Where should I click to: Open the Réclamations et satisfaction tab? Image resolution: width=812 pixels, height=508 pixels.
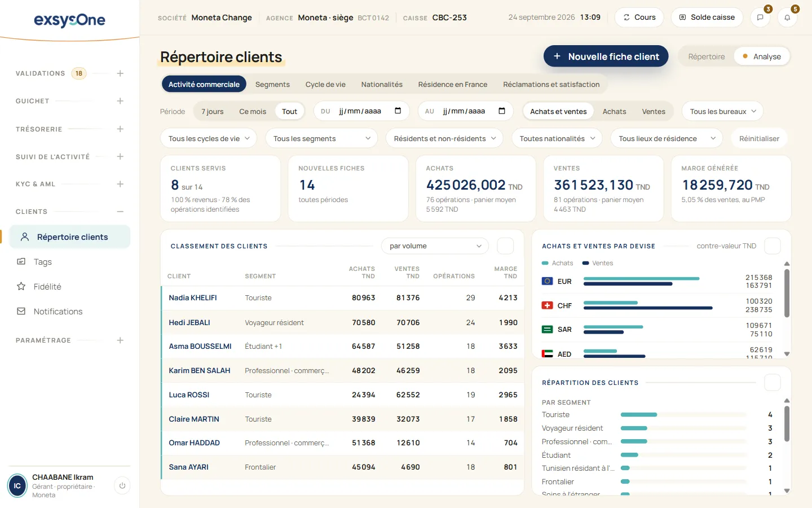(x=551, y=84)
